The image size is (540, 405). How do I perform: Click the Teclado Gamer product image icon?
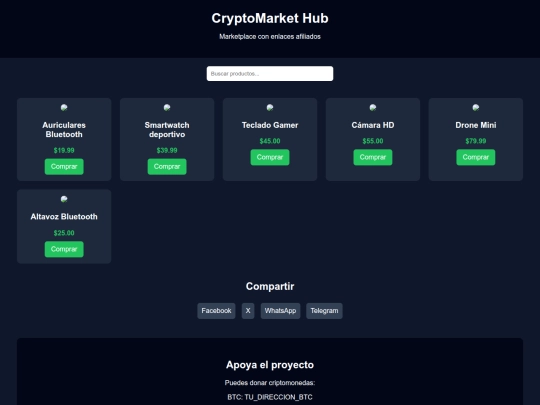pyautogui.click(x=270, y=107)
